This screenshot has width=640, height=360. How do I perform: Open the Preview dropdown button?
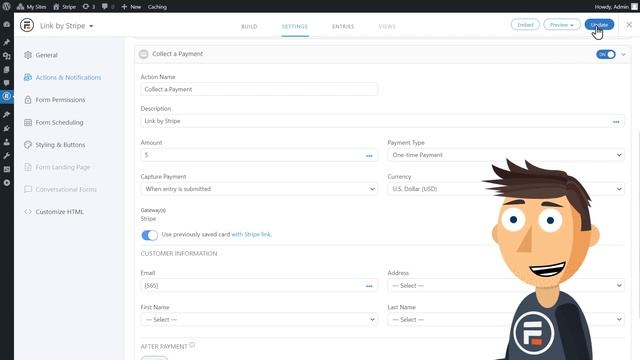point(562,25)
